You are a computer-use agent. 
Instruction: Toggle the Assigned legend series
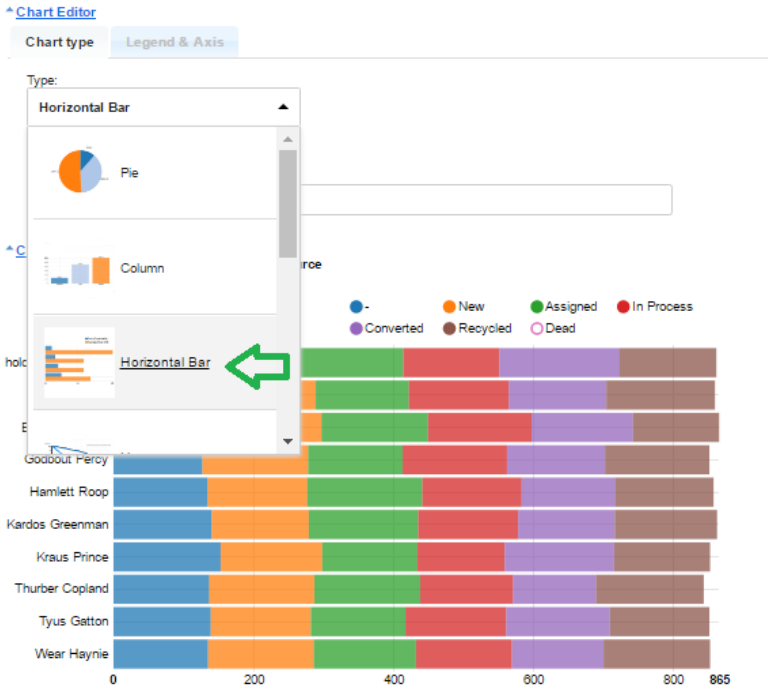(x=564, y=307)
